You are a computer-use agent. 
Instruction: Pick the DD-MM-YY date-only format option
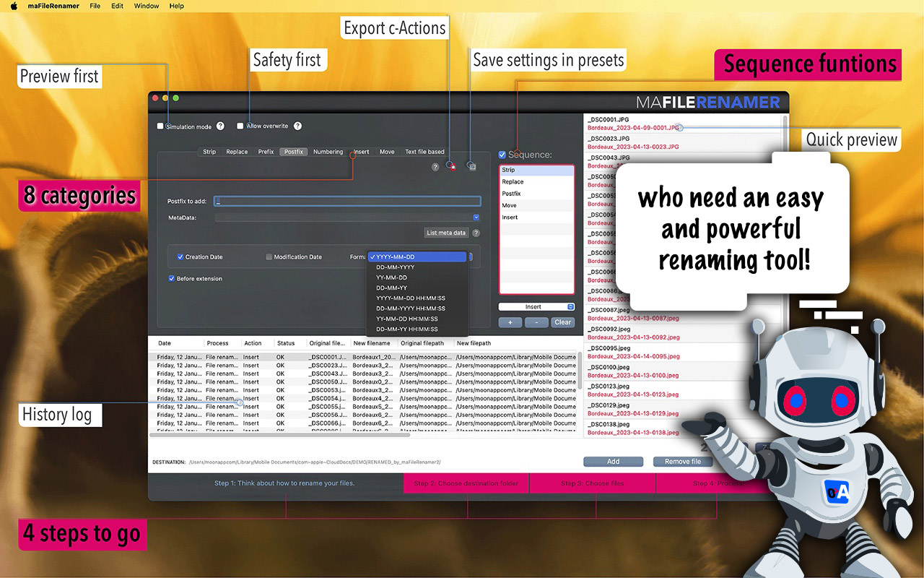point(417,288)
